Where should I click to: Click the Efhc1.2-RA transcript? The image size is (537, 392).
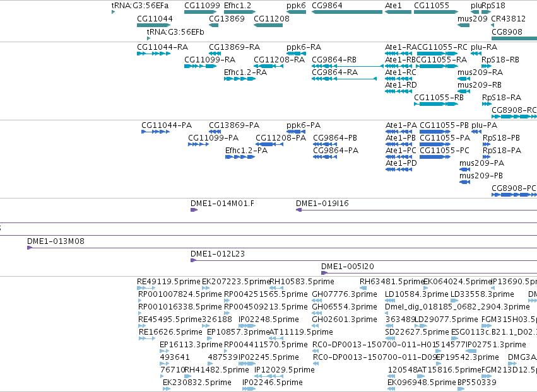240,79
